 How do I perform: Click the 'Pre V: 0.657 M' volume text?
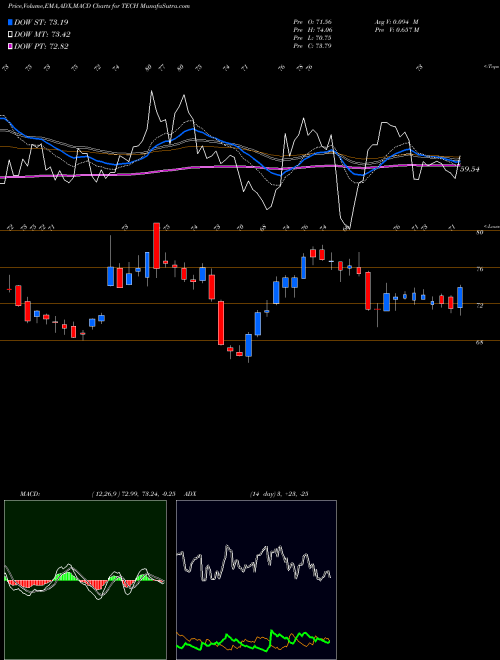click(397, 30)
